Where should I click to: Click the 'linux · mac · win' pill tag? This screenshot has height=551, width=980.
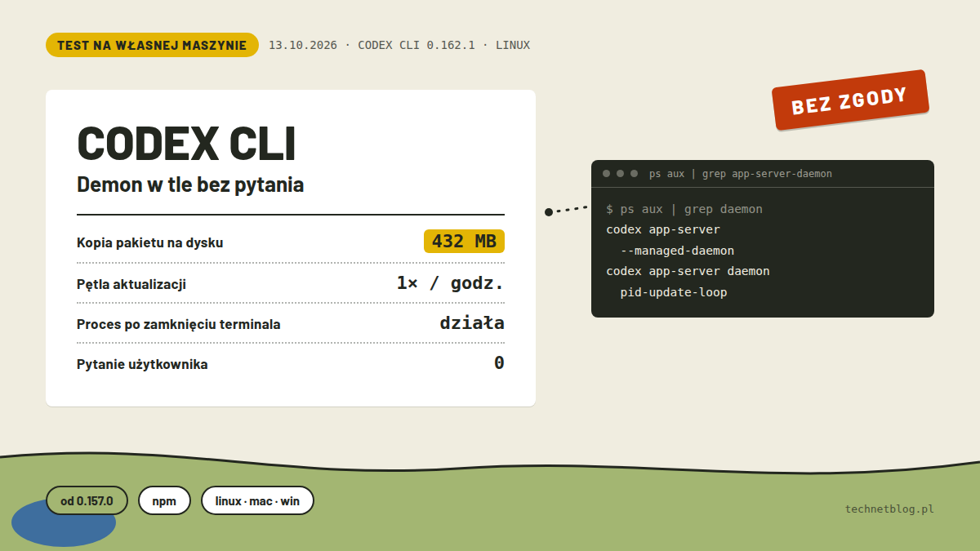point(257,500)
